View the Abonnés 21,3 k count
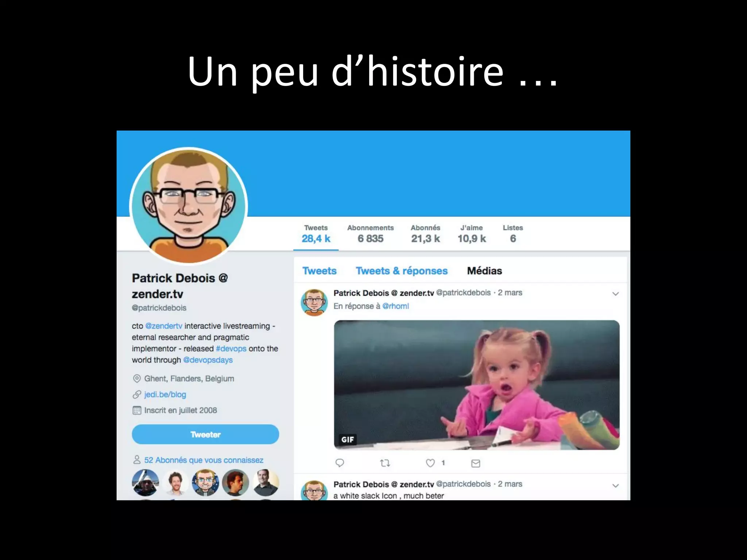Screen dimensions: 747x560 425,234
